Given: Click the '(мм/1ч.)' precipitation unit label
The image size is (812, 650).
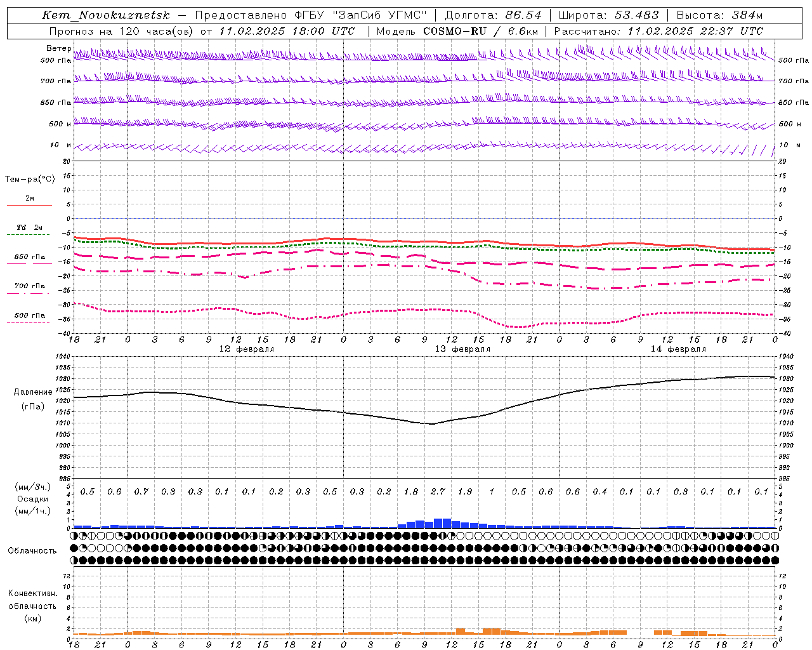Looking at the screenshot, I should coord(33,511).
